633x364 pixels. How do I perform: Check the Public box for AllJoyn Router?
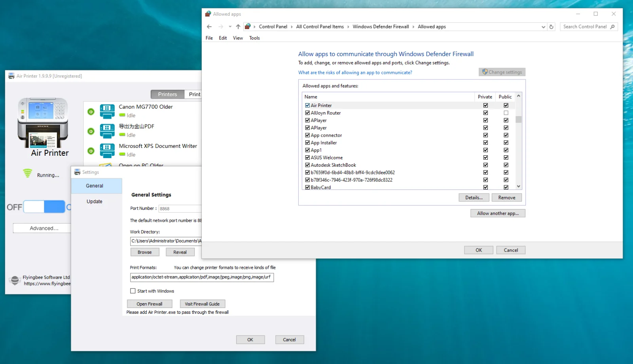506,113
